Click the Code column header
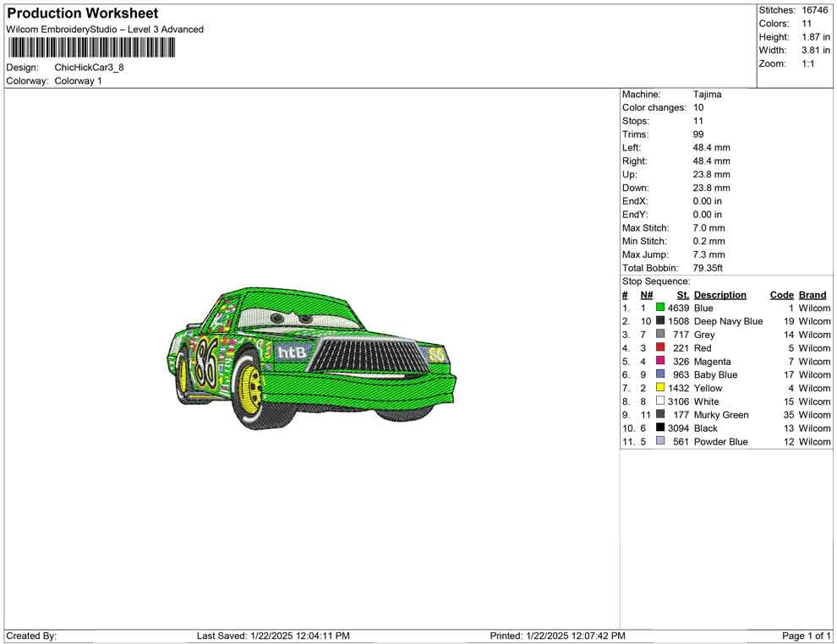Image resolution: width=837 pixels, height=644 pixels. click(x=782, y=294)
